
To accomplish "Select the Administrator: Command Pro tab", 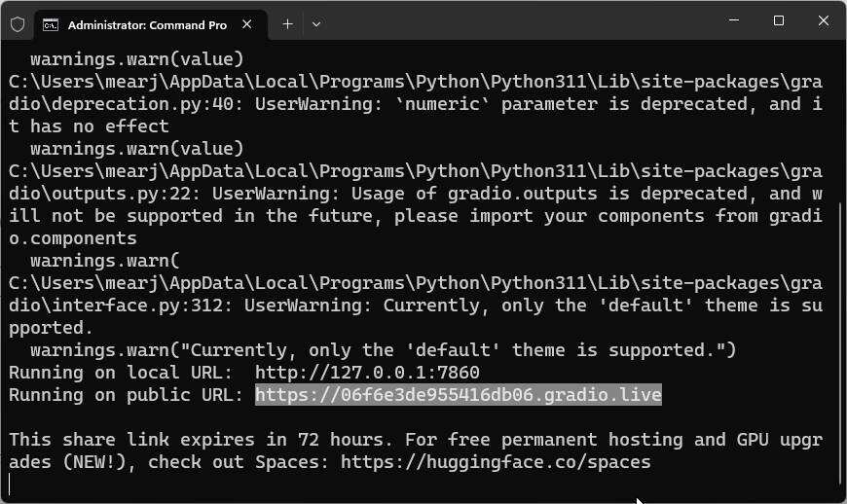I will [x=151, y=25].
